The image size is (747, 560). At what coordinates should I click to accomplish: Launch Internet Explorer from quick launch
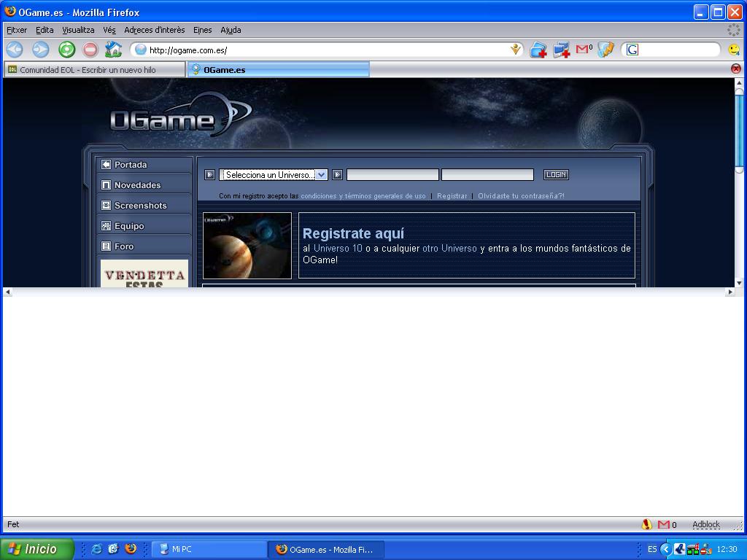click(x=96, y=549)
